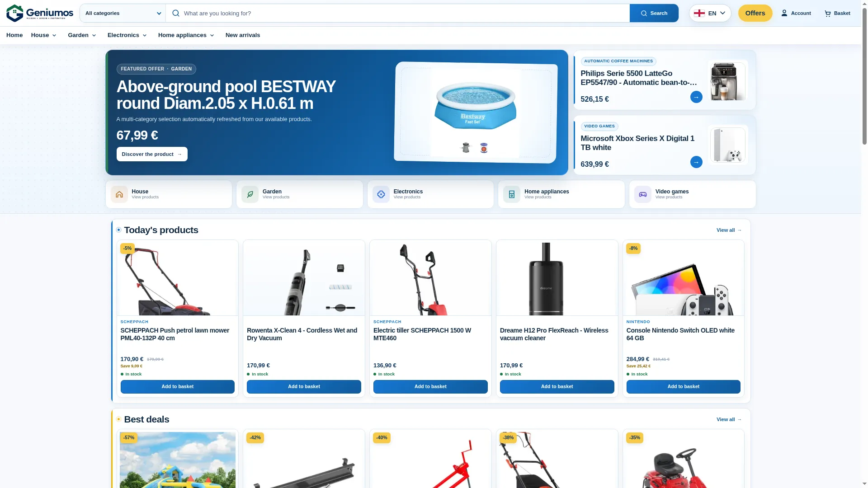Open Nintendo Switch OLED product image
The height and width of the screenshot is (488, 868).
tap(684, 279)
